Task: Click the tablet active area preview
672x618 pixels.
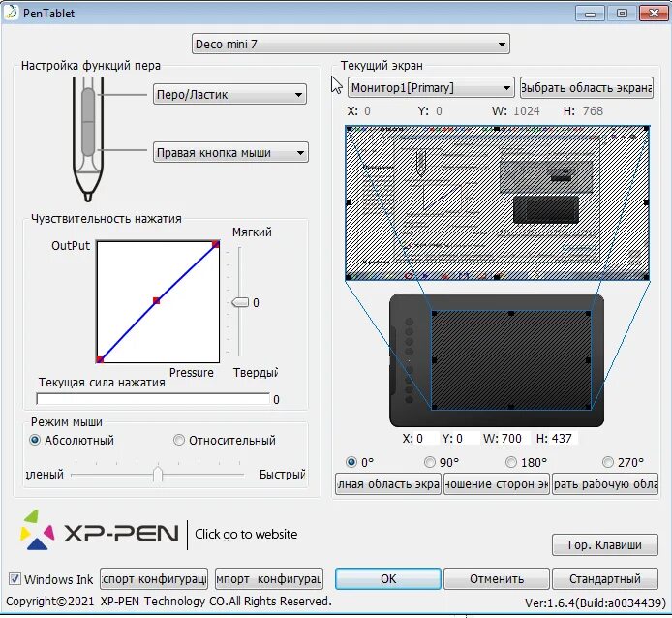Action: (511, 360)
